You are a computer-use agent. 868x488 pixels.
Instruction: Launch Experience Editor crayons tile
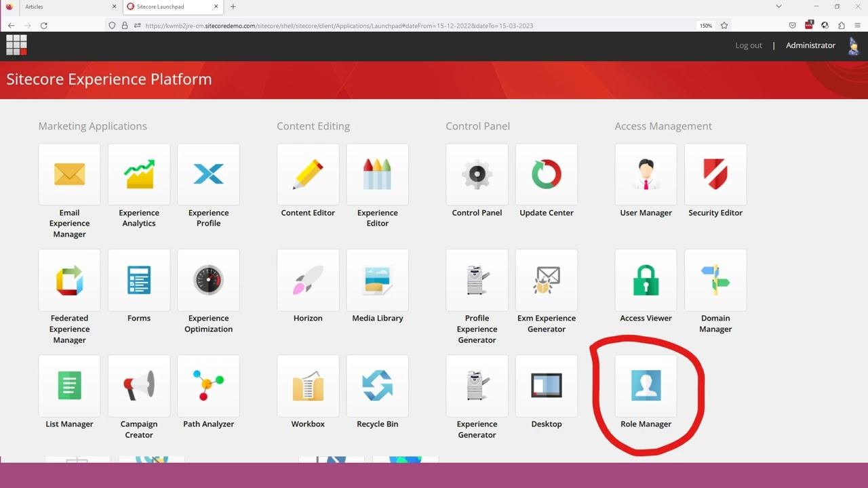pos(378,174)
